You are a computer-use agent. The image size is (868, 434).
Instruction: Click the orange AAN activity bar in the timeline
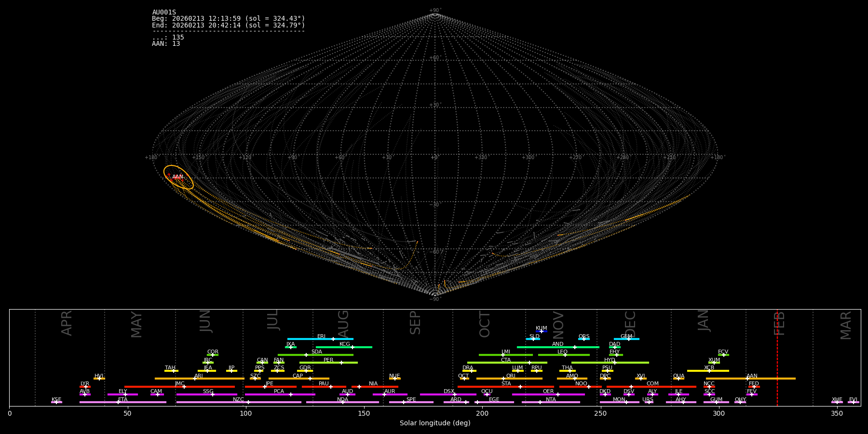click(751, 379)
